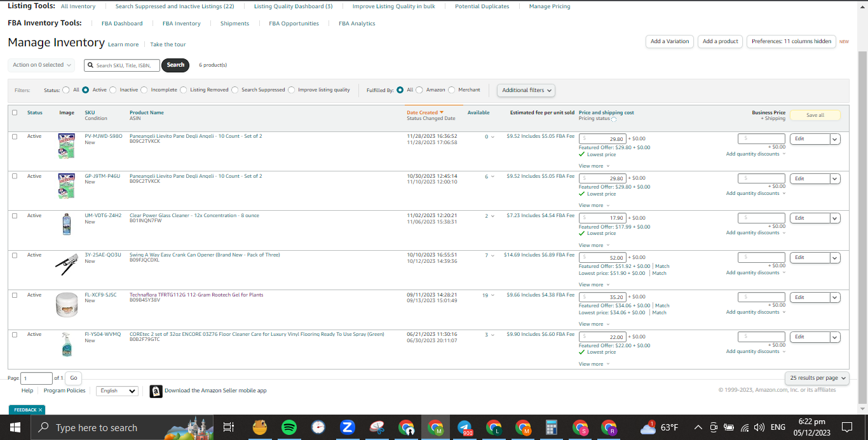The width and height of the screenshot is (868, 440).
Task: Open the 25 results per page dropdown
Action: [817, 378]
